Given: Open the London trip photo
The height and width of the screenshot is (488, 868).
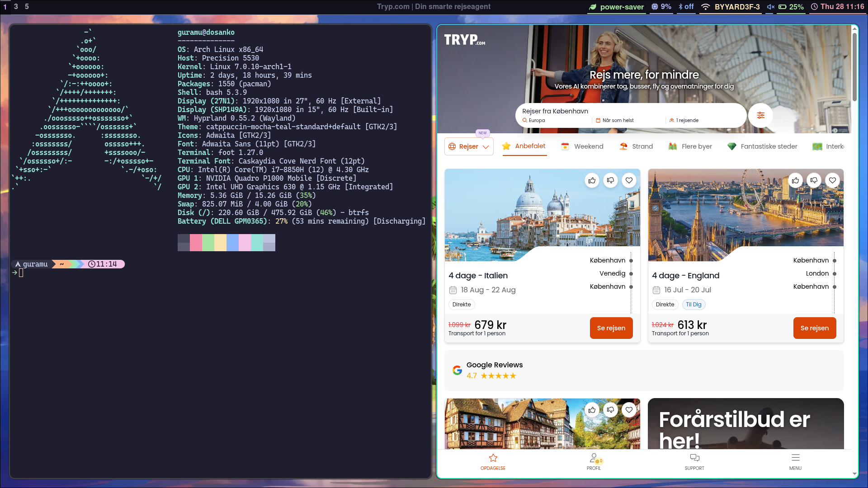Looking at the screenshot, I should [x=745, y=215].
